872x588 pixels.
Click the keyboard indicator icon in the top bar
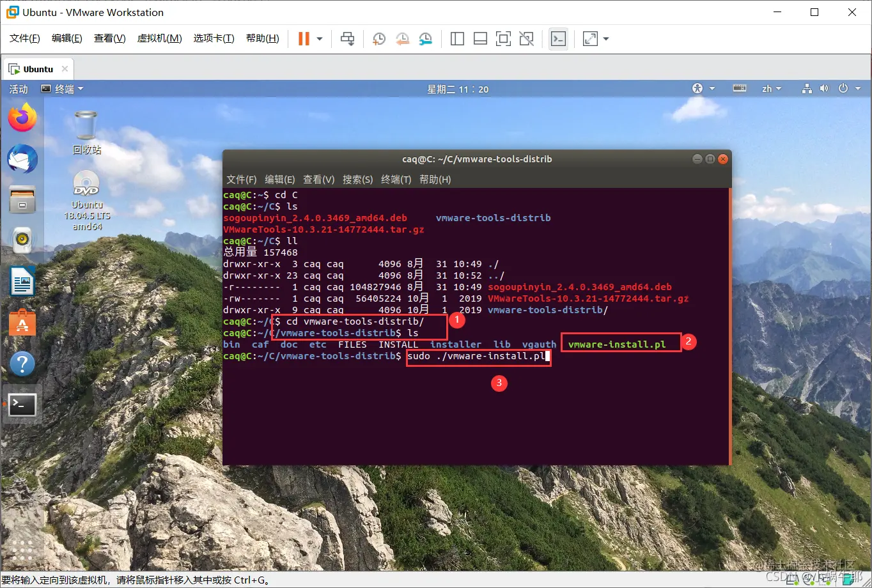(740, 89)
